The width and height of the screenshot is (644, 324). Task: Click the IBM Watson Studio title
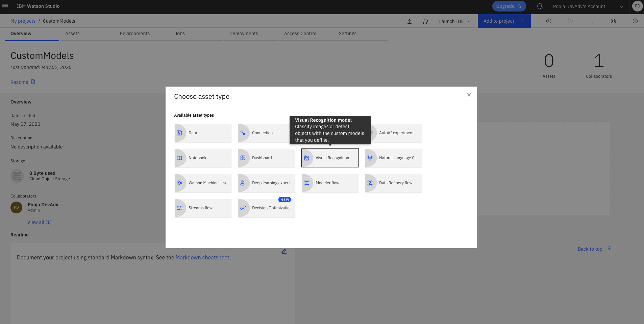click(x=38, y=6)
